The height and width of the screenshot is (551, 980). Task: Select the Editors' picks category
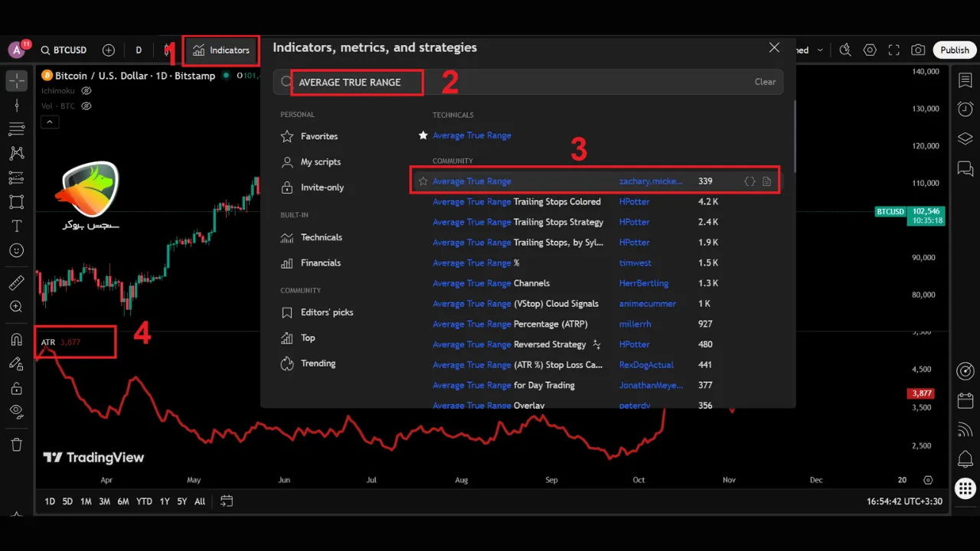[x=326, y=312]
